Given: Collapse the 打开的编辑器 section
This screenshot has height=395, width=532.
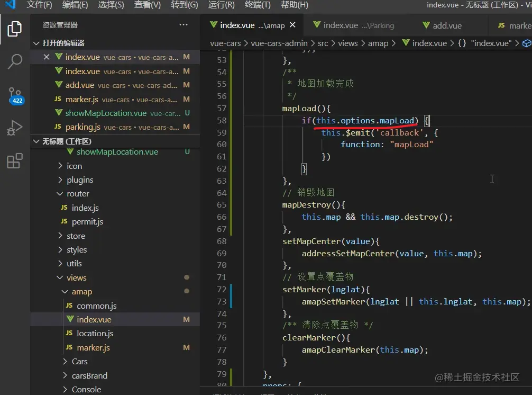Looking at the screenshot, I should coord(36,43).
